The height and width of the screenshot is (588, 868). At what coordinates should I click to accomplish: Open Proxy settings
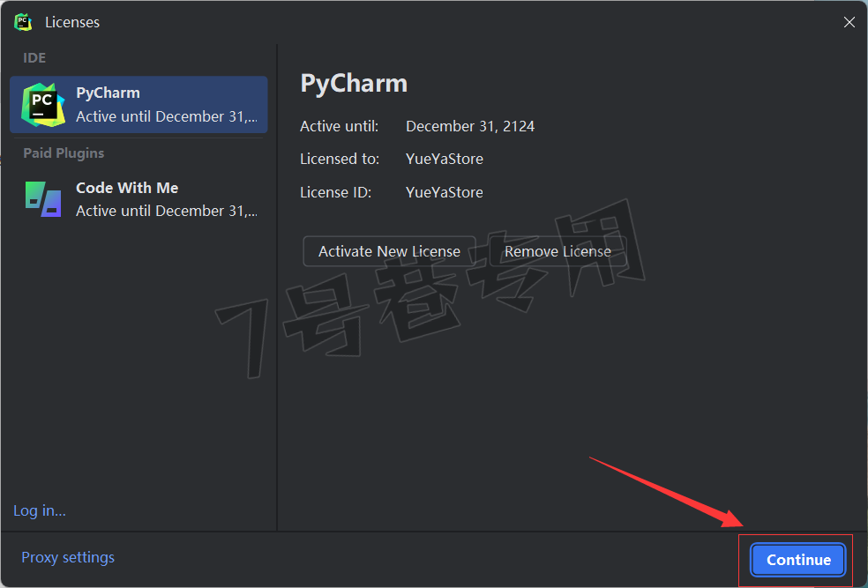[x=68, y=557]
